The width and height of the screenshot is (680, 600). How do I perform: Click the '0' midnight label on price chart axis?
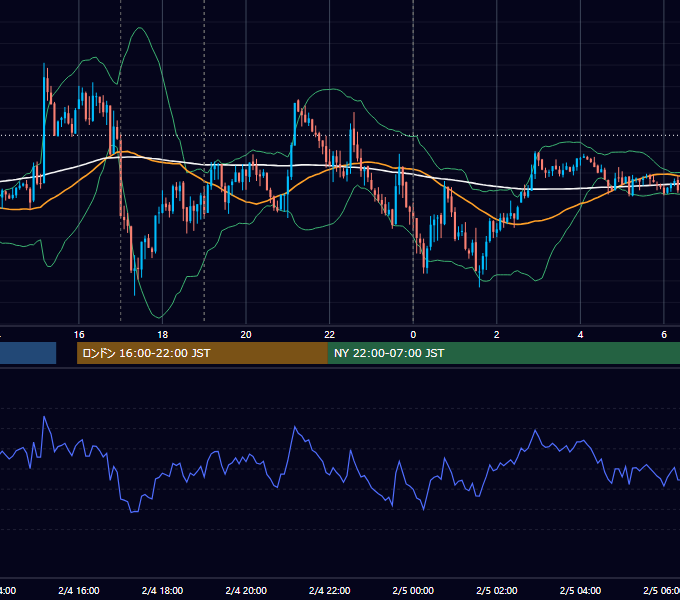point(413,335)
